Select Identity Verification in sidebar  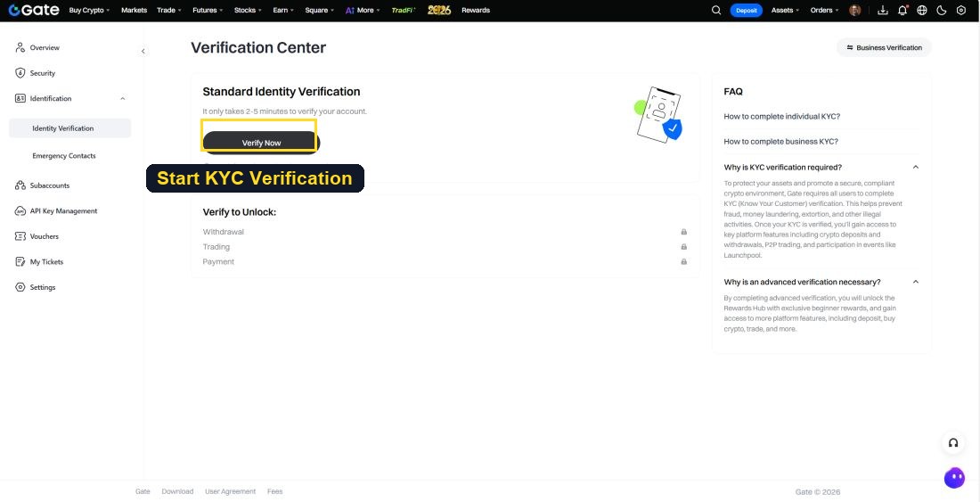(70, 128)
